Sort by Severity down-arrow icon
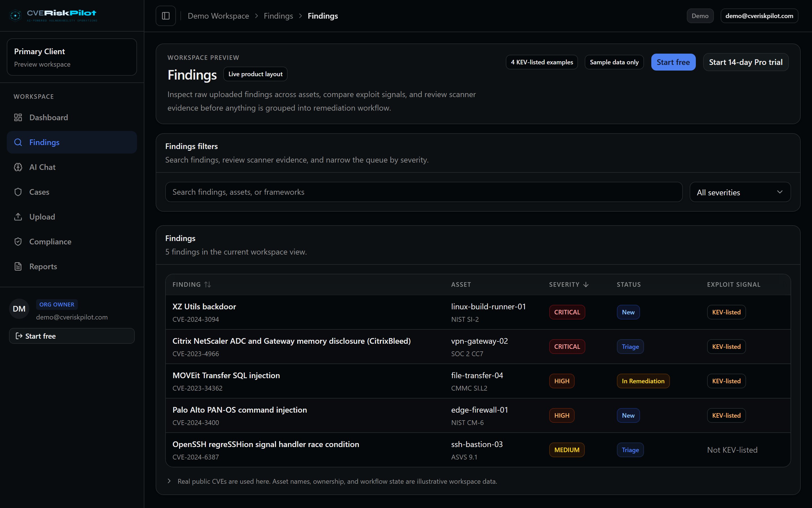 click(x=586, y=284)
